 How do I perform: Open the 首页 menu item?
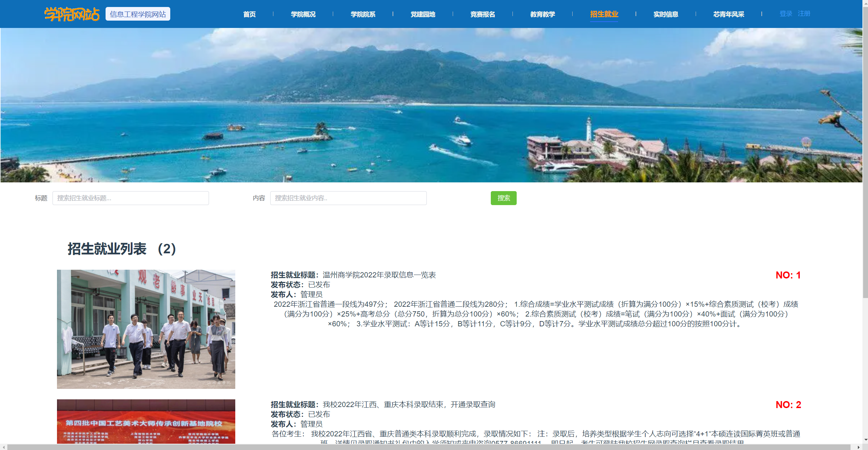(249, 14)
